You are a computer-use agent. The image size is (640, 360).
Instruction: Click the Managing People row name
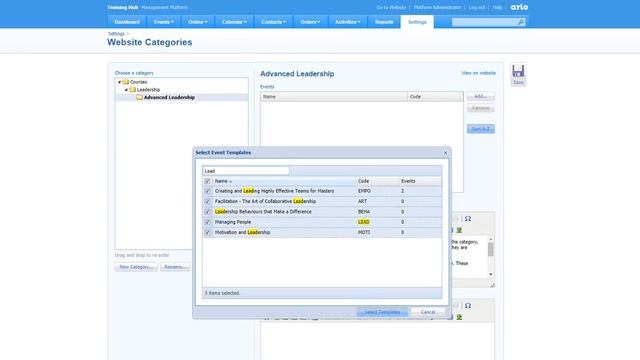click(x=233, y=222)
